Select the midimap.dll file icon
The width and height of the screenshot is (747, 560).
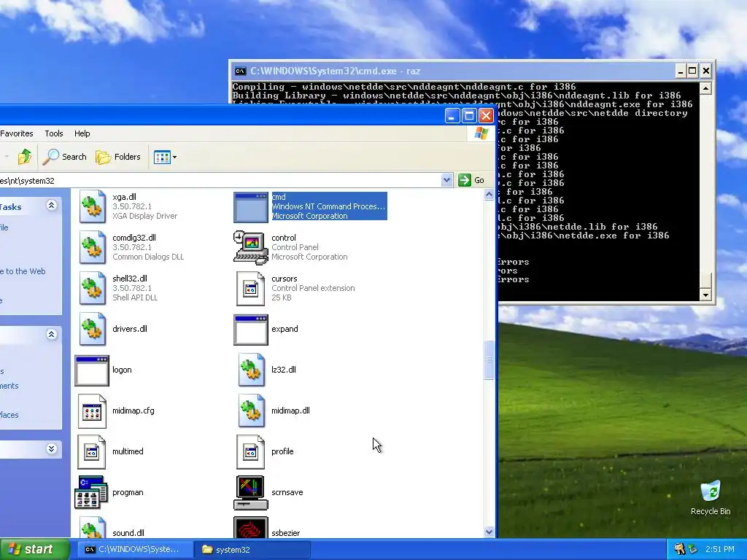pyautogui.click(x=251, y=411)
